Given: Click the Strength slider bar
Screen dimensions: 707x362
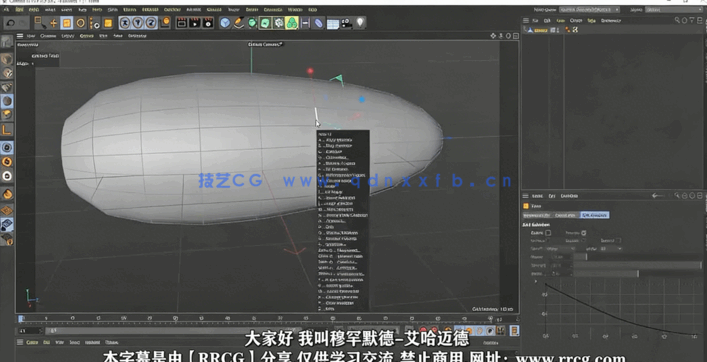Looking at the screenshot, I should point(637,266).
